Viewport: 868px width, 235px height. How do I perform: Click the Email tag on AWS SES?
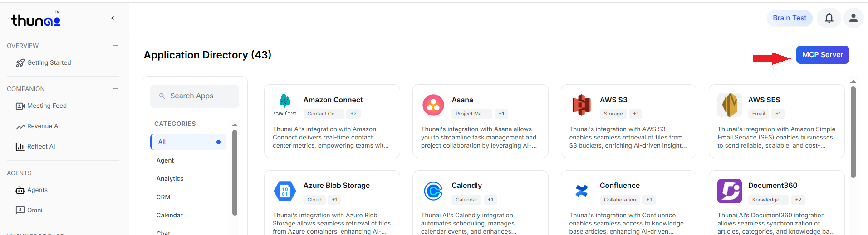point(759,114)
